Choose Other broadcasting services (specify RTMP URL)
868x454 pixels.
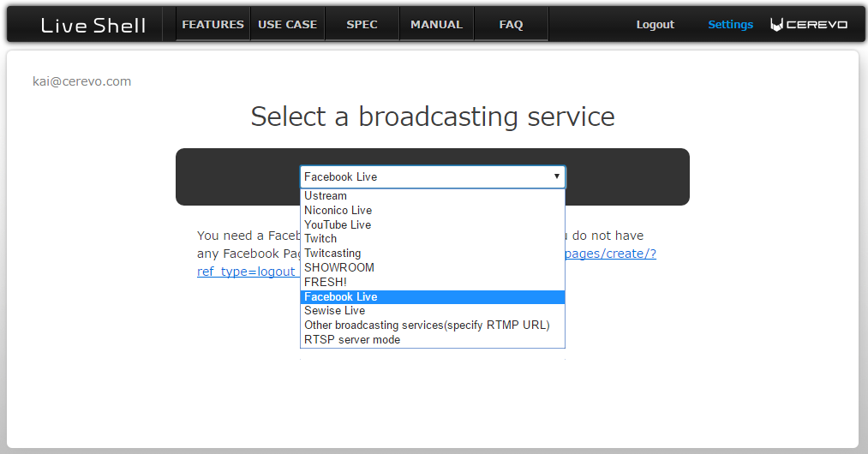pos(433,325)
